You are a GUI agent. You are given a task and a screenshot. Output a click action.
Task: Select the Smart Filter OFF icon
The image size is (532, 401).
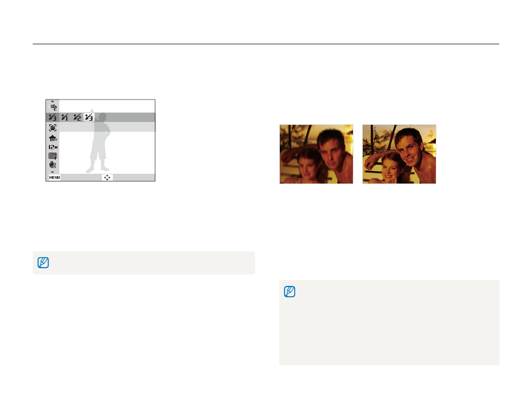point(53,138)
